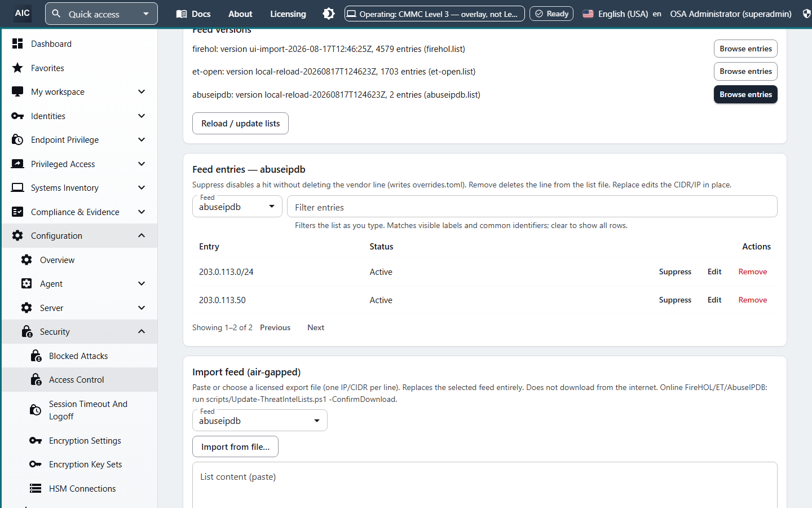Toggle the theme brightness icon
The image size is (812, 508).
coord(329,14)
